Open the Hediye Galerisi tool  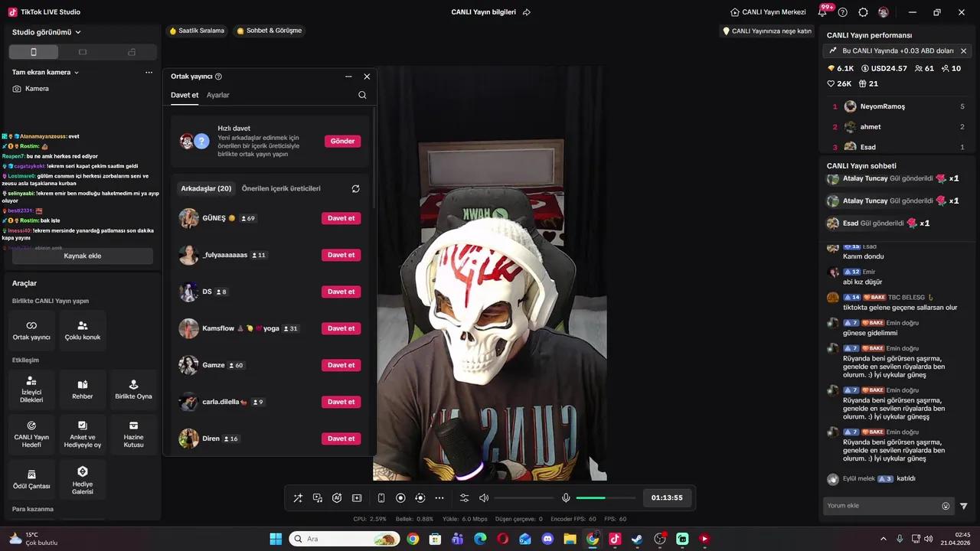click(82, 480)
